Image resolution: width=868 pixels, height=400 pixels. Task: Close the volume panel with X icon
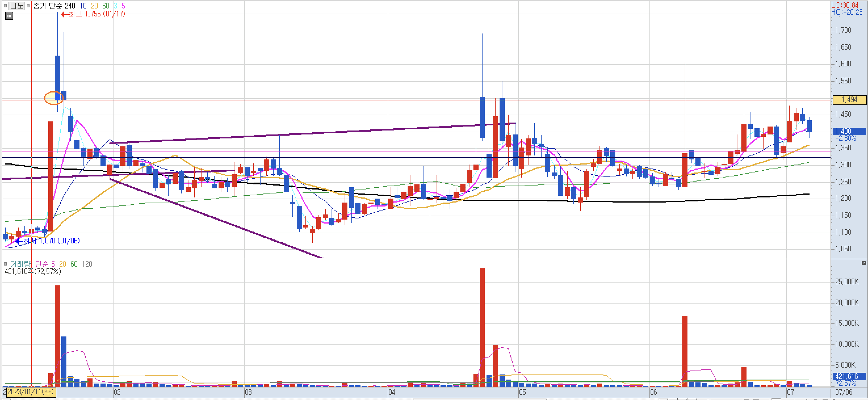click(864, 263)
